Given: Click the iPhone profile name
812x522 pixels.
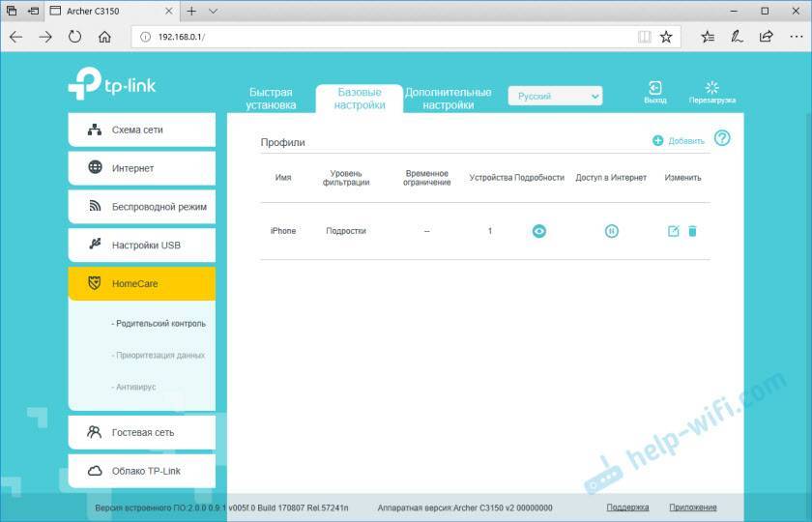Looking at the screenshot, I should [283, 231].
